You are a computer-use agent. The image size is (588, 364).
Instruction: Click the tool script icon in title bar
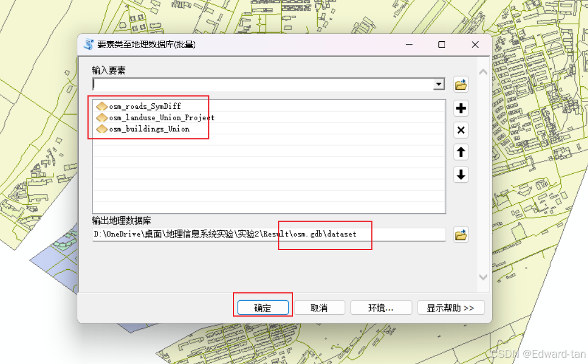(x=89, y=44)
